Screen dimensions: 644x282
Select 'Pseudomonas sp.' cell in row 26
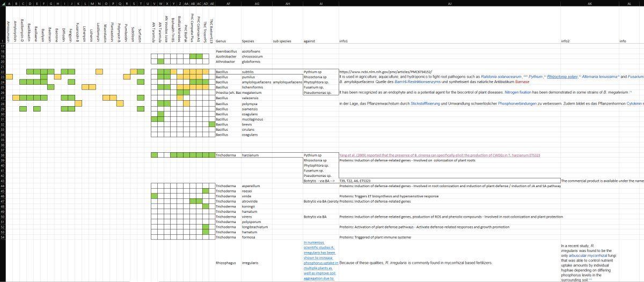click(x=321, y=92)
